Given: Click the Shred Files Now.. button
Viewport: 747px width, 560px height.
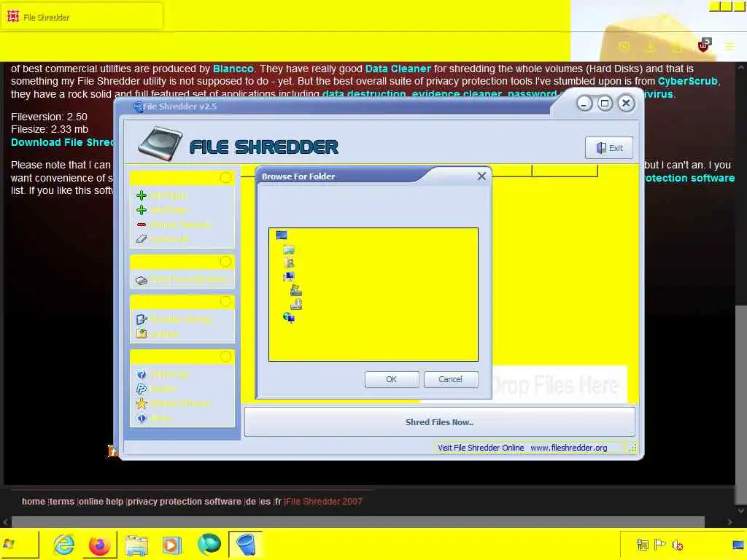Looking at the screenshot, I should [x=439, y=422].
